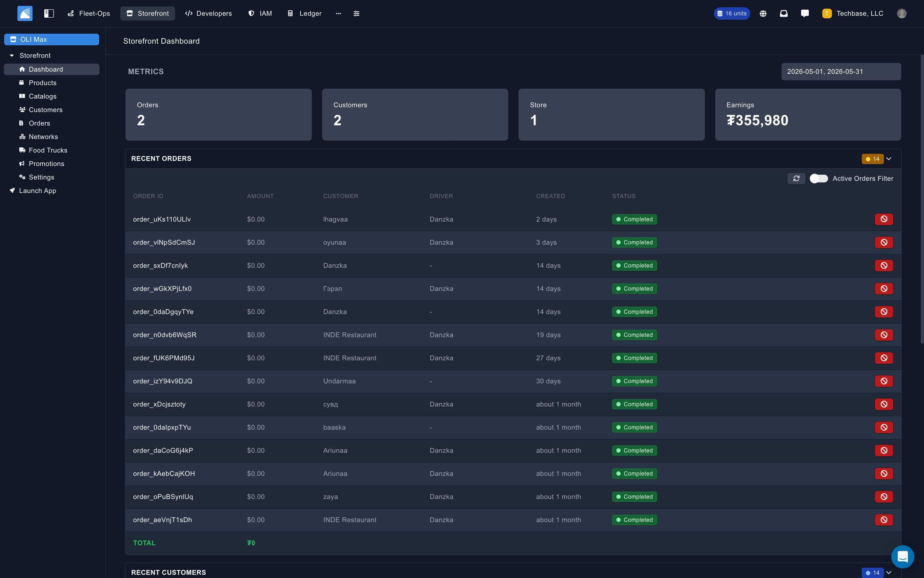Click the Fleetbase logo icon

tap(25, 13)
